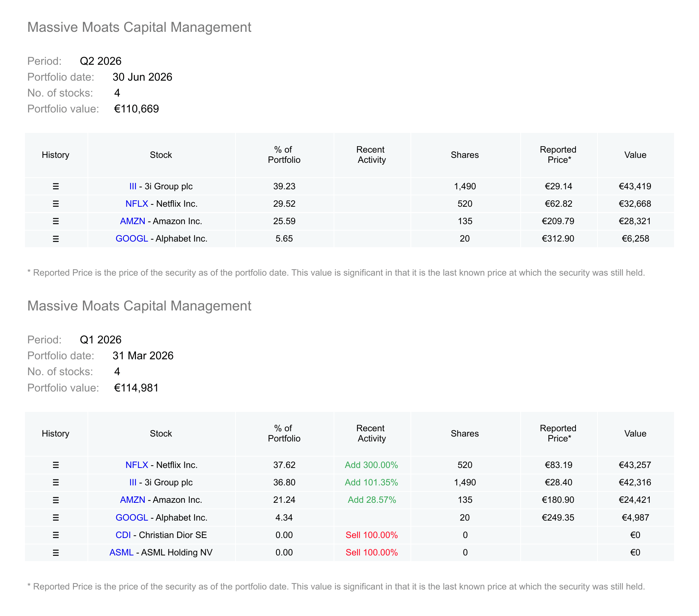Open history icon for ASML Holding NV row
699x616 pixels.
coord(56,553)
